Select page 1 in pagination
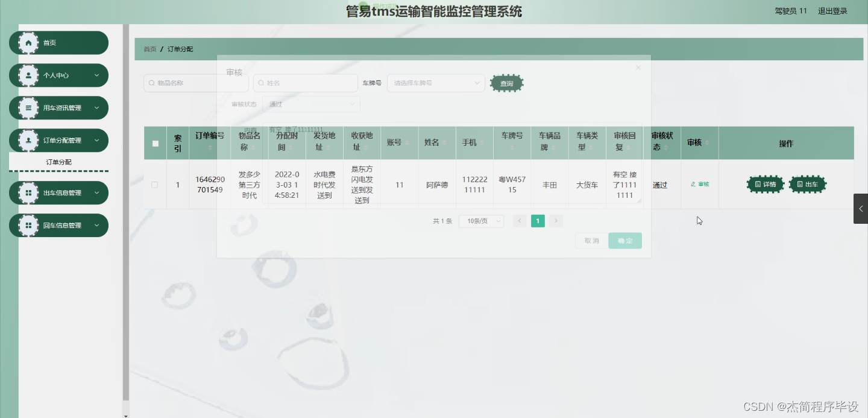868x418 pixels. (538, 221)
